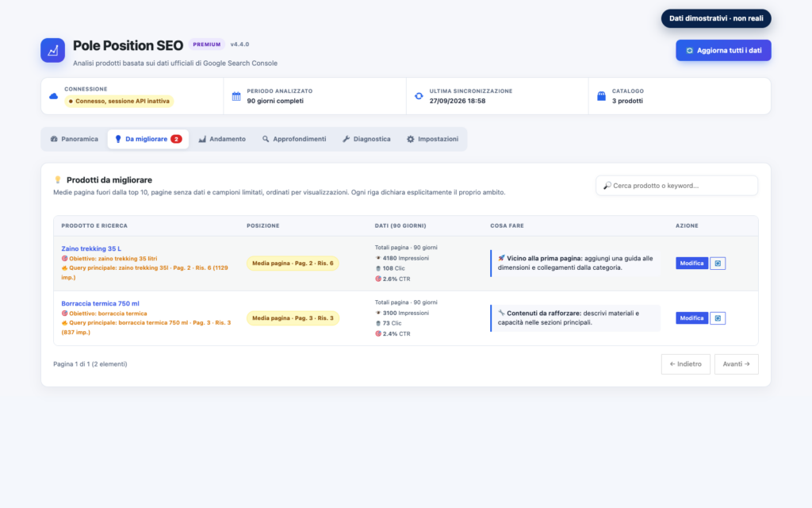The height and width of the screenshot is (508, 812).
Task: Click the Dati dimostrativi - non reali badge
Action: point(716,18)
